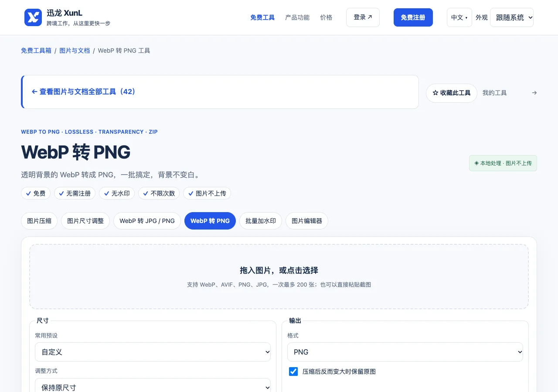This screenshot has height=392, width=558.
Task: Click the 图片不上传 feature chip
Action: [x=207, y=193]
